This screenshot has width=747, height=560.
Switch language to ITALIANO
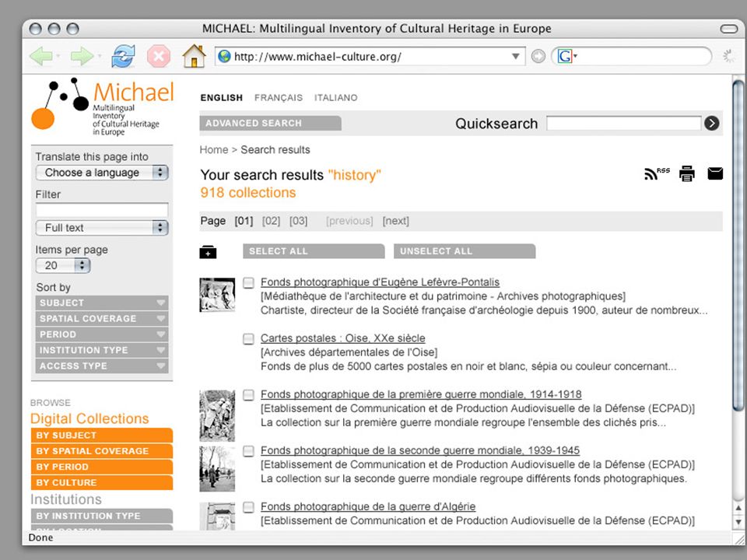336,98
